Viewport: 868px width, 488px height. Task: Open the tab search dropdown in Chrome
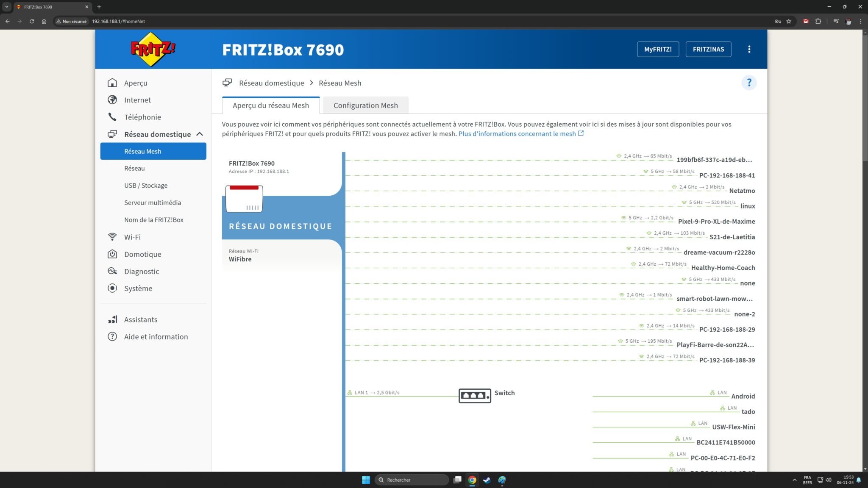7,7
